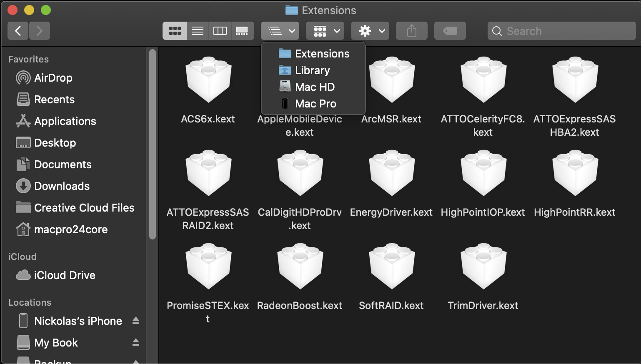This screenshot has height=364, width=641.
Task: Select the AppleMobileDevice.kext file
Action: [300, 125]
